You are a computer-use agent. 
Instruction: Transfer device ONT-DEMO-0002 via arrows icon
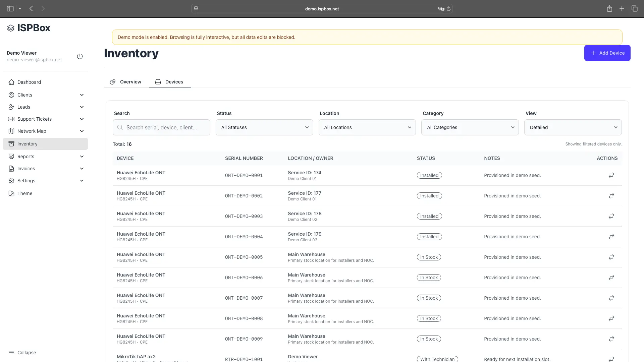coord(611,196)
